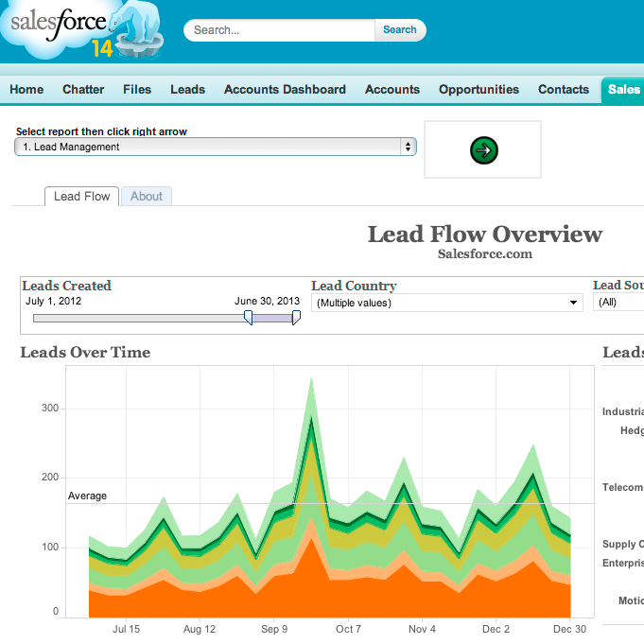
Task: Click the right handle of Leads Created slider
Action: point(296,318)
